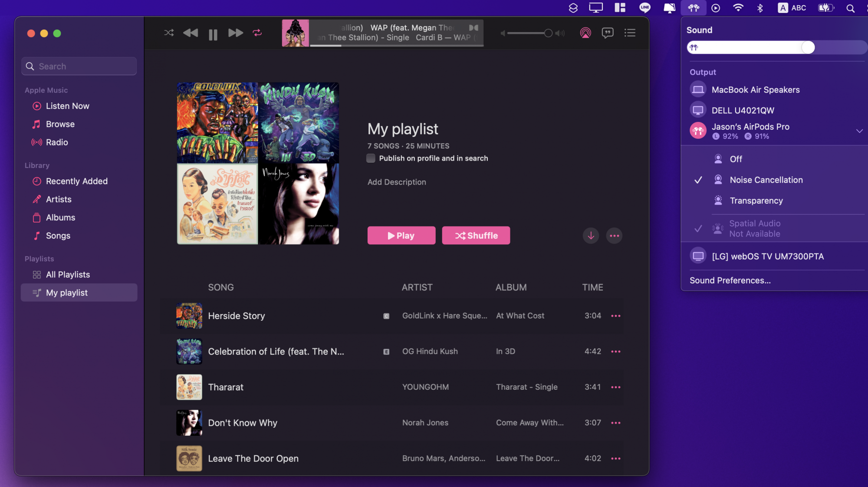The height and width of the screenshot is (487, 868).
Task: Click the Search field in the sidebar
Action: pos(79,66)
